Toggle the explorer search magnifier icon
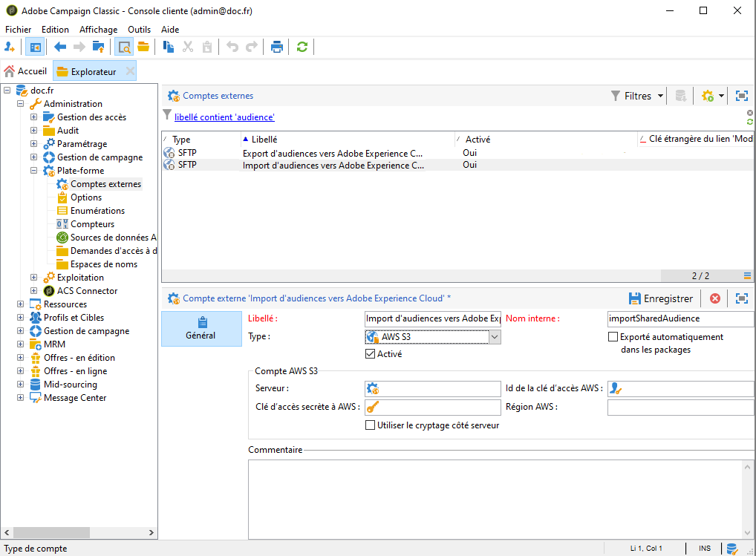The height and width of the screenshot is (556, 756). coord(124,47)
